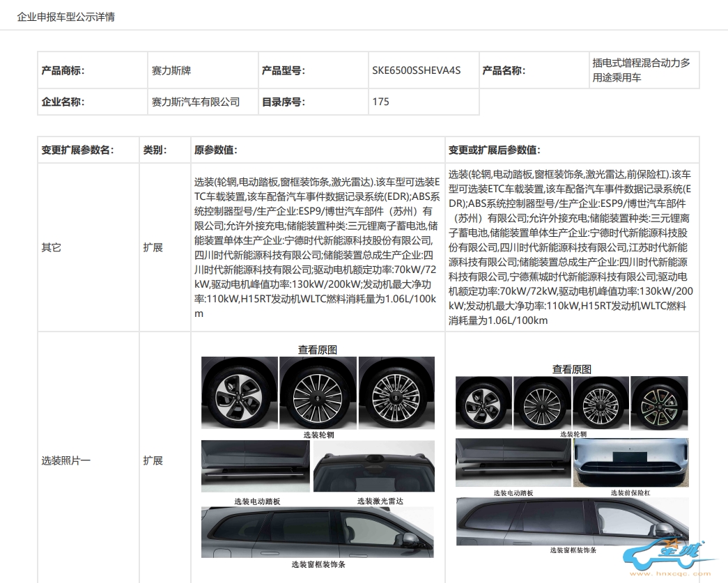
Task: Click the electric step photo in the changed-value column
Action: 513,463
